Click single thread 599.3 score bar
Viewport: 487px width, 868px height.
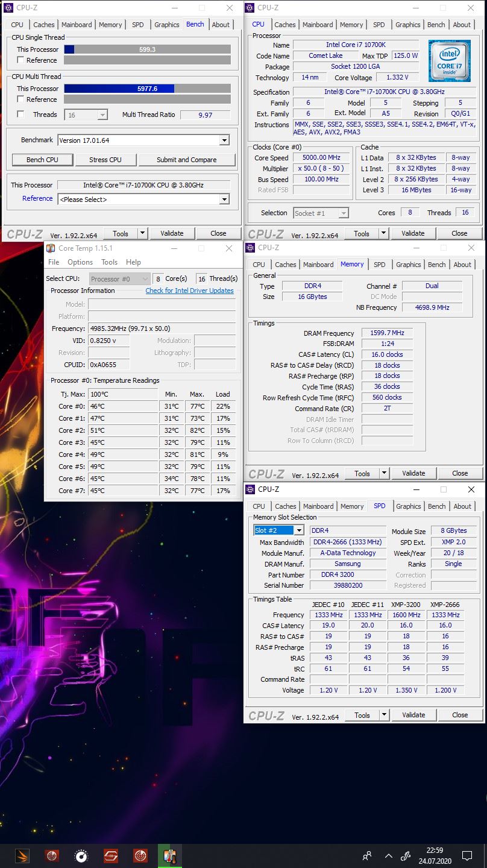(x=147, y=49)
